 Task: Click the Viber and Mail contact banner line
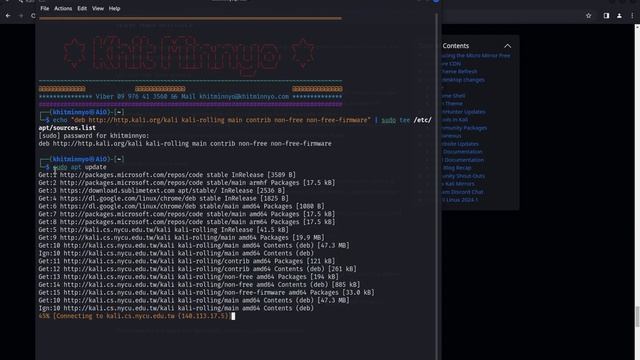pos(190,97)
